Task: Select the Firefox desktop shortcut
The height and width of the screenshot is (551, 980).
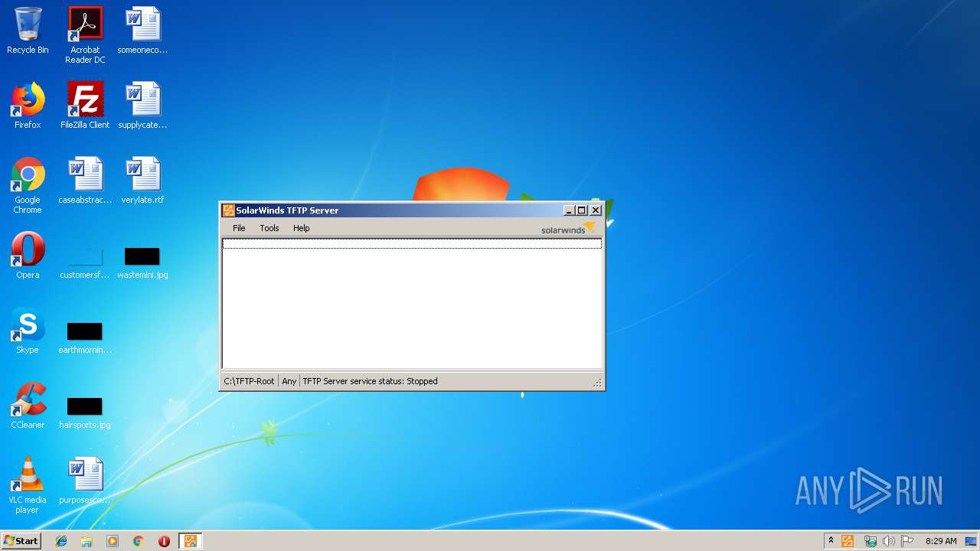Action: point(28,106)
